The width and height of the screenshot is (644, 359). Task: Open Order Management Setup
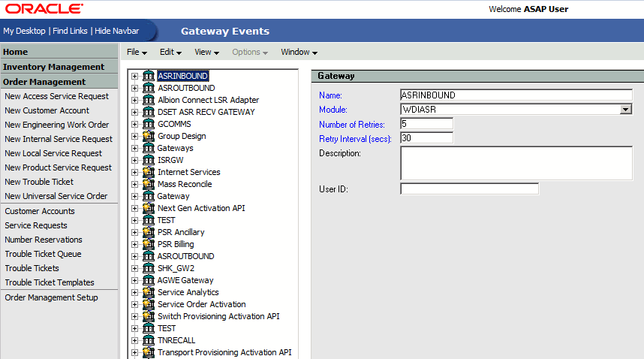[x=51, y=297]
